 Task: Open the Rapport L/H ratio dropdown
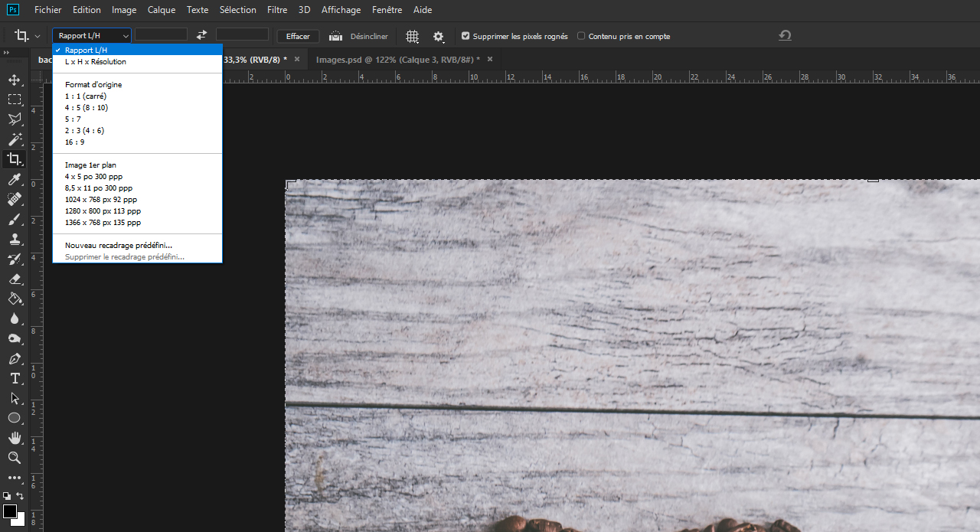92,35
